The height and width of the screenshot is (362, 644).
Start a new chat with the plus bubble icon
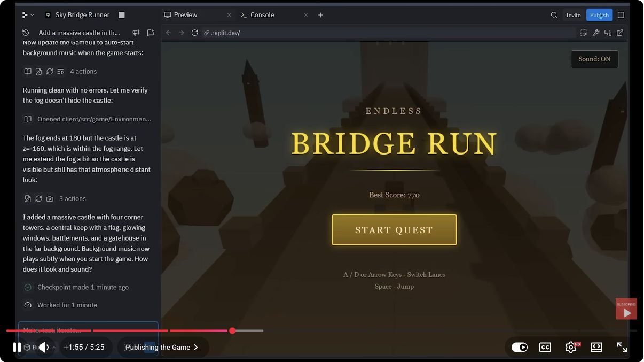point(151,33)
